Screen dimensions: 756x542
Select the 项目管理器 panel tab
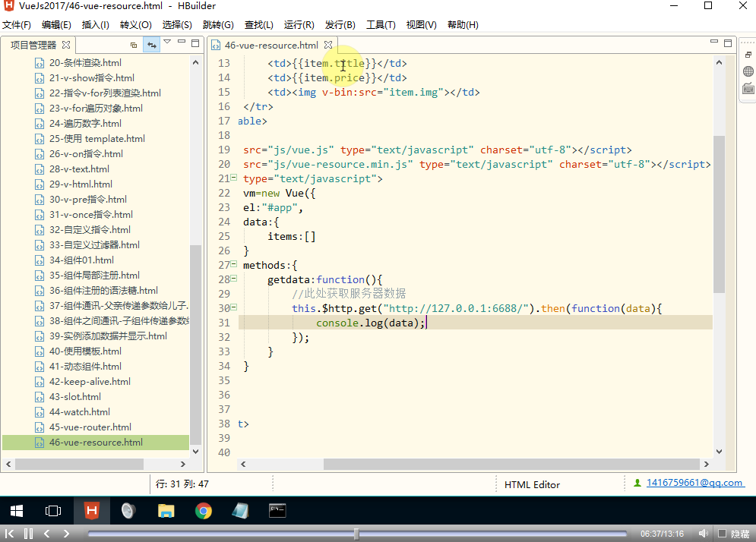point(33,45)
